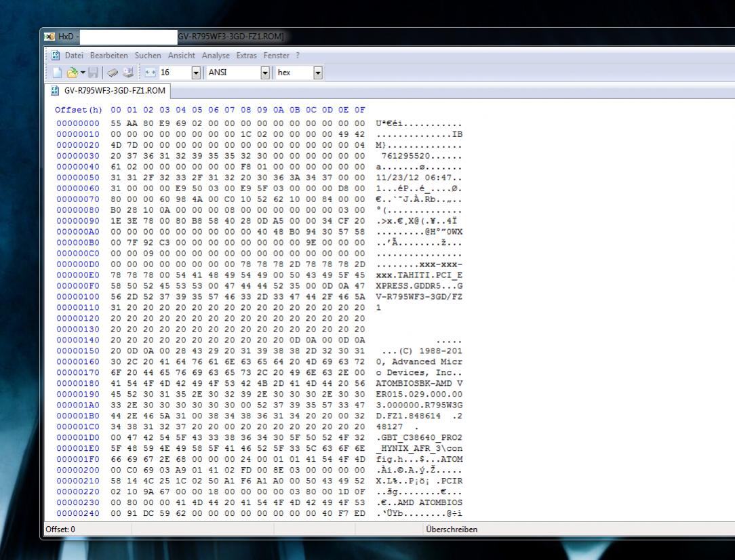Open the ANSI charset dropdown

click(265, 73)
